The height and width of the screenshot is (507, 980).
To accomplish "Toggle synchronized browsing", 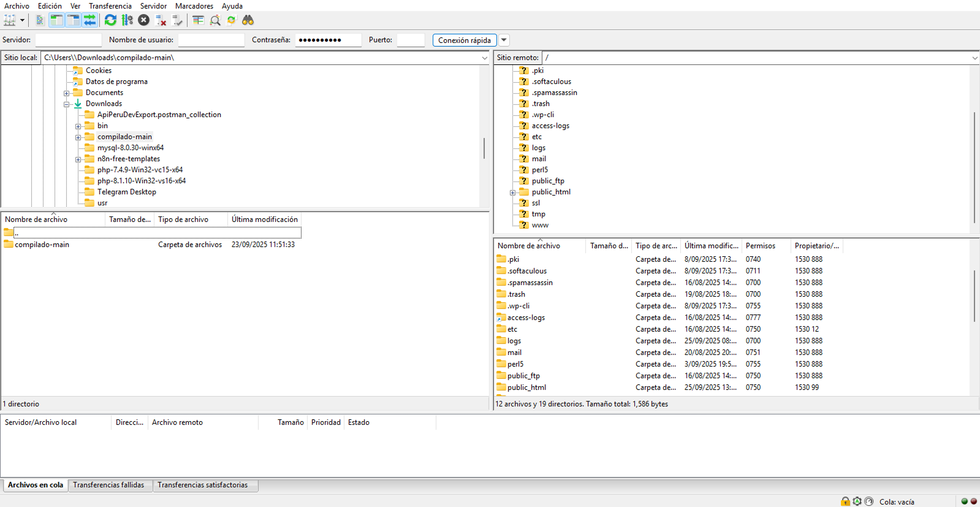I will [231, 20].
